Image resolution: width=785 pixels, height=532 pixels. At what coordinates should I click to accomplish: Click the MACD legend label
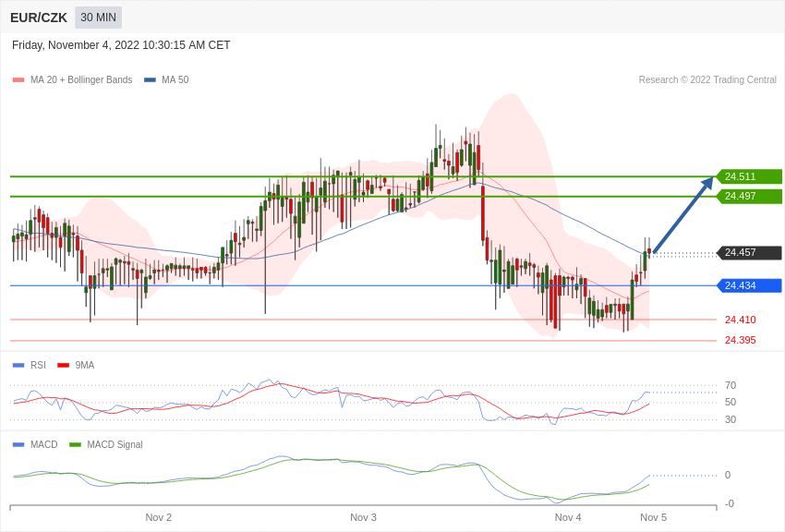44,445
